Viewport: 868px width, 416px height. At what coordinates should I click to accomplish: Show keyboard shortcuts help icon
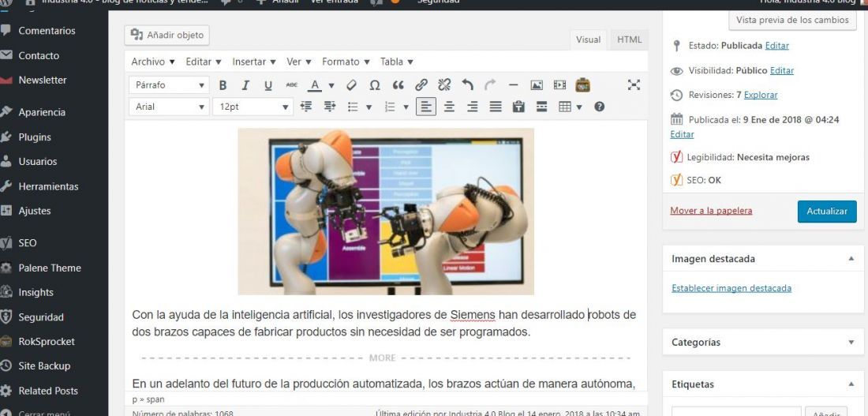click(x=599, y=107)
